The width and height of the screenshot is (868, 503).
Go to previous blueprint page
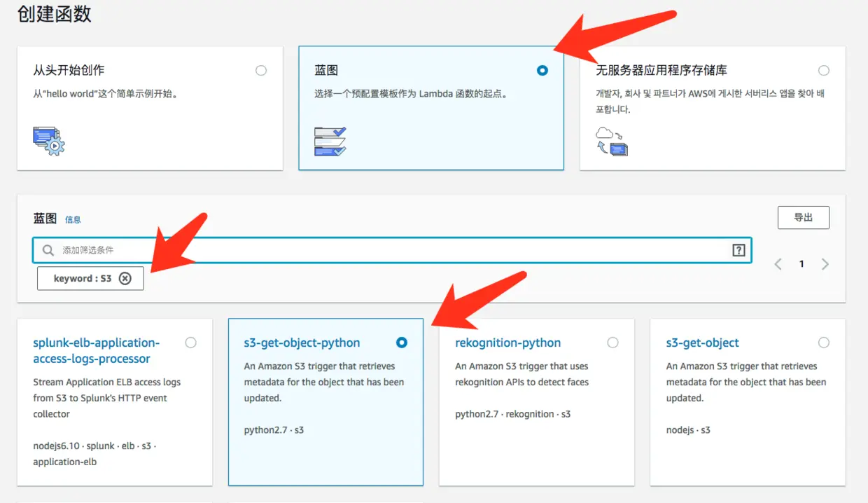(x=778, y=264)
